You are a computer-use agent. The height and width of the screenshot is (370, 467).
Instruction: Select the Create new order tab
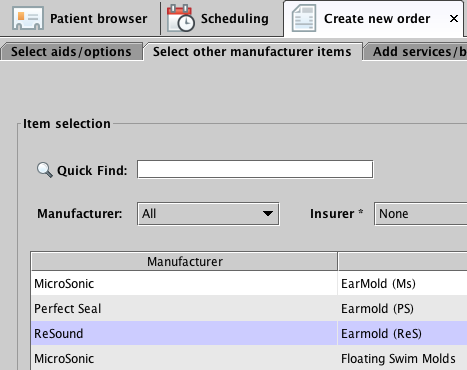(x=373, y=18)
